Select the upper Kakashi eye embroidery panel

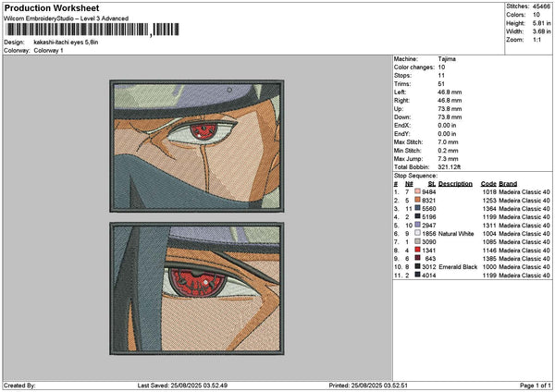[197, 146]
